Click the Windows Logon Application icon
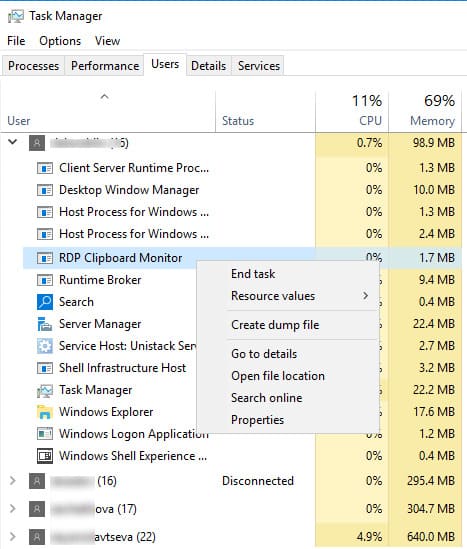 (45, 434)
